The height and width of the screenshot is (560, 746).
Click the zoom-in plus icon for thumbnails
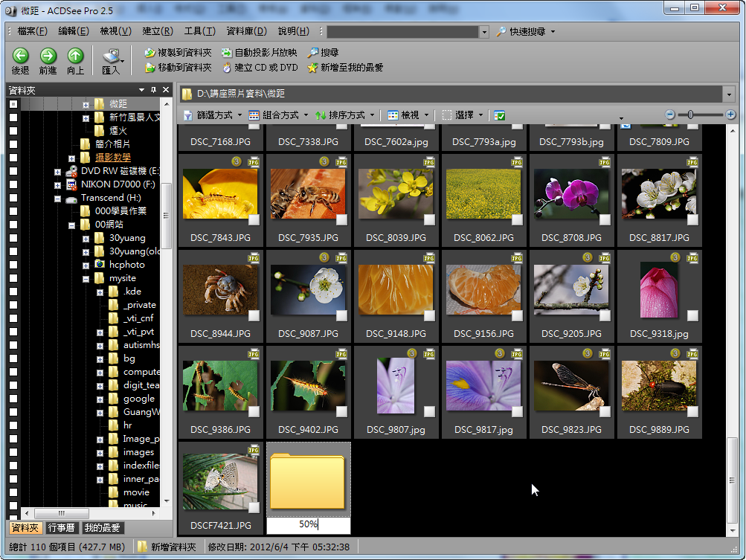point(730,115)
